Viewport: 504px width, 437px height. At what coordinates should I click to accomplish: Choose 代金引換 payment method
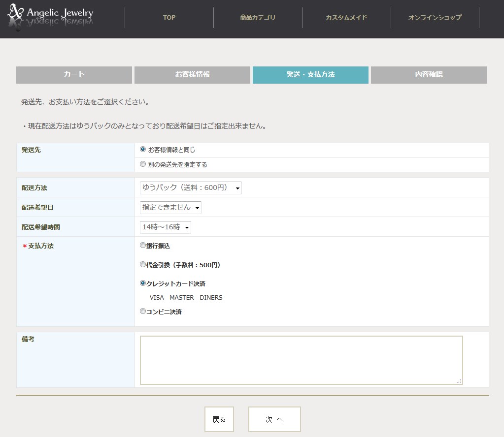point(143,265)
